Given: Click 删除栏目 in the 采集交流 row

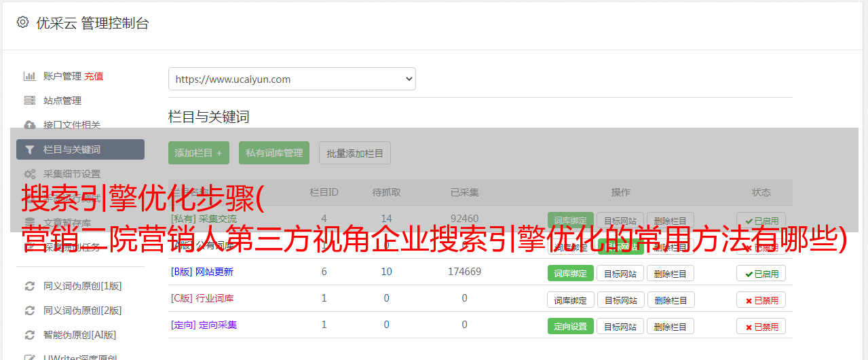Looking at the screenshot, I should coord(670,220).
